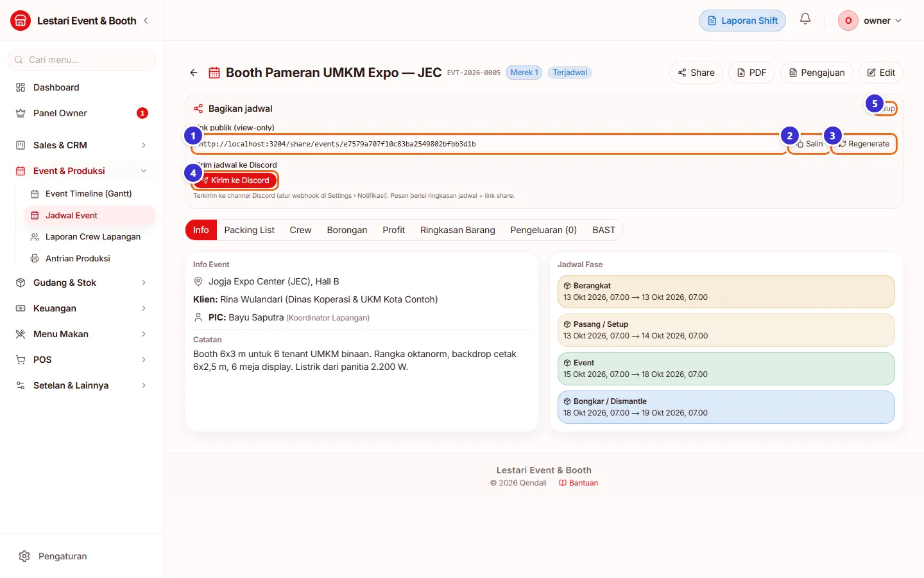The image size is (924, 578).
Task: Click the Lestari Event & Booth logo
Action: (x=21, y=21)
